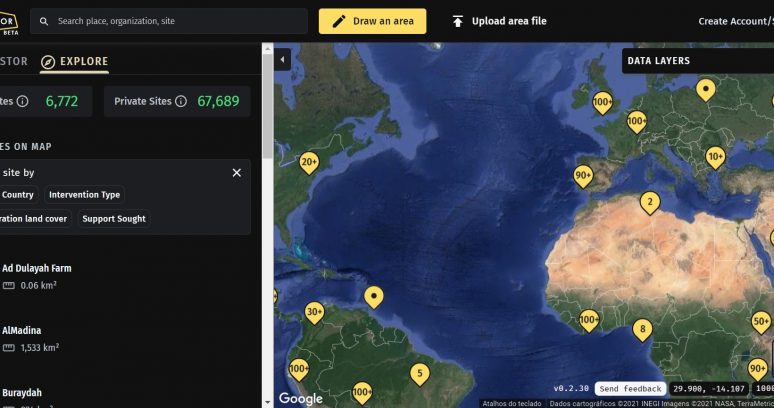774x408 pixels.
Task: Click the search magnifier icon
Action: (44, 21)
